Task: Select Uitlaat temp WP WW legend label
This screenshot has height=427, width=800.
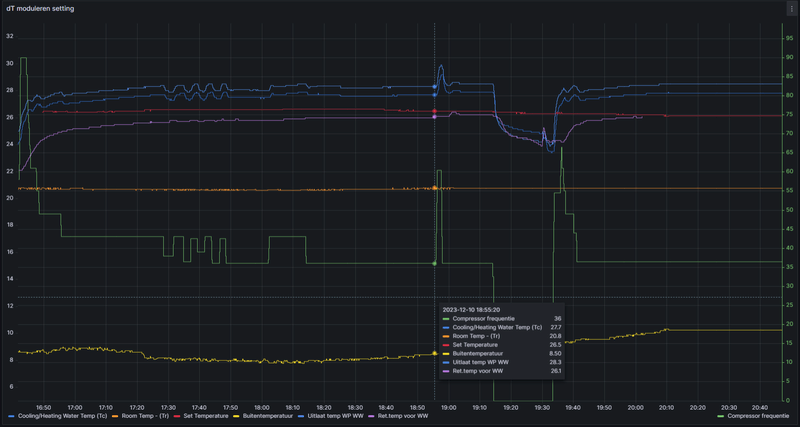Action: [333, 415]
